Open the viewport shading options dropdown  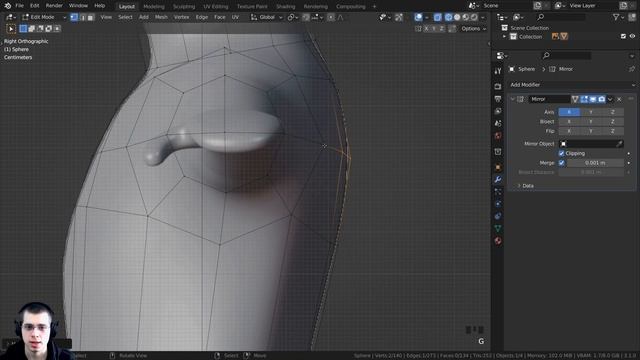tap(483, 17)
